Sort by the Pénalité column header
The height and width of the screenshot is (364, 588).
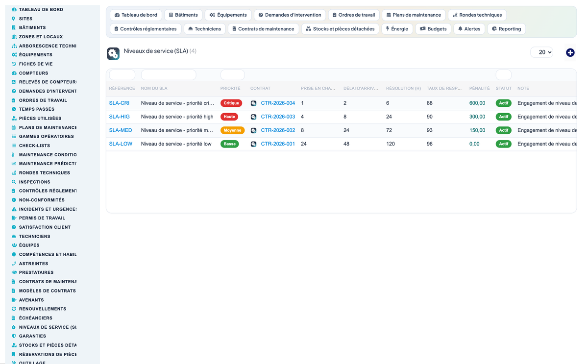point(479,89)
